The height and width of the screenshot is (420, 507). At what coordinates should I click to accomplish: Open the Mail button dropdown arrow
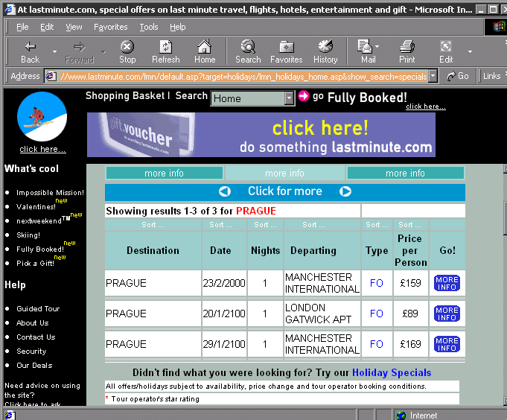point(377,47)
